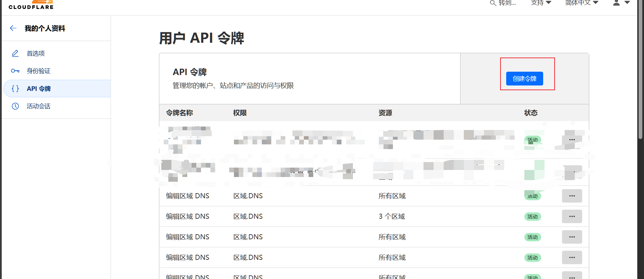Open the three-dot menu of first token row

click(572, 140)
